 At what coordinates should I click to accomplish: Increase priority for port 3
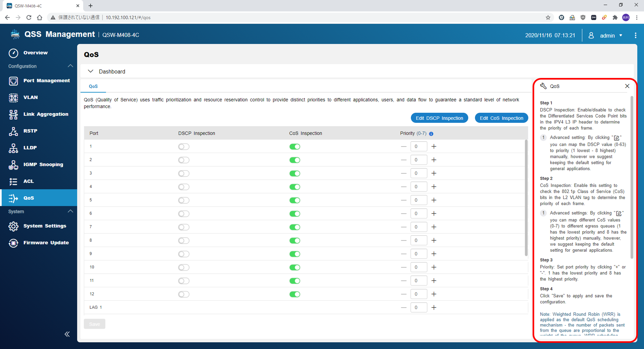coord(434,173)
